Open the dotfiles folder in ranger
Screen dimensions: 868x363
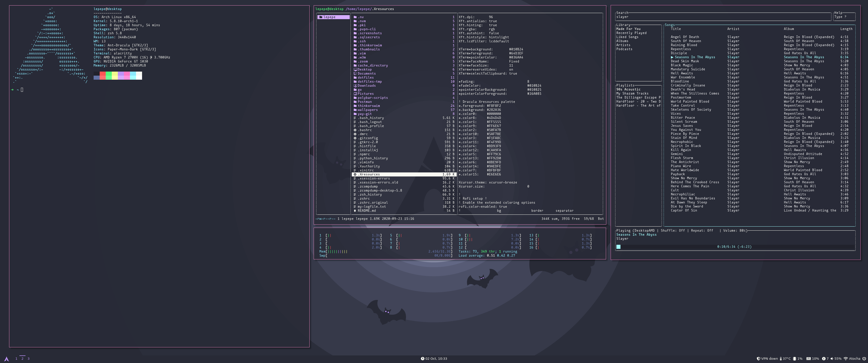[366, 77]
